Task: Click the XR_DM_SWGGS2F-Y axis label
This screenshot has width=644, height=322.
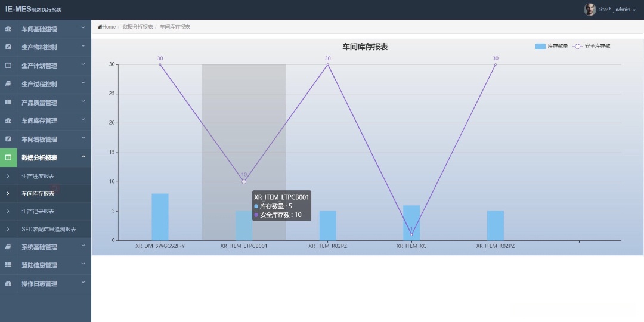Action: pos(160,246)
